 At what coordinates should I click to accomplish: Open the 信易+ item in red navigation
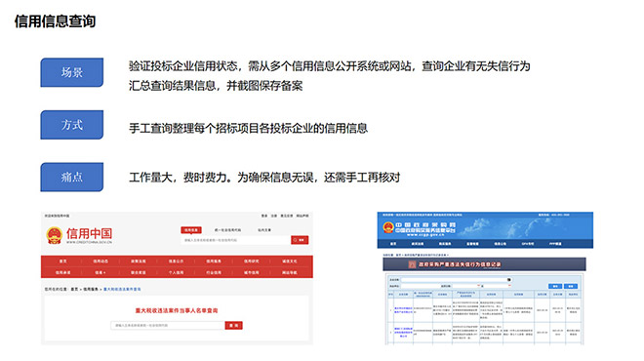101,272
